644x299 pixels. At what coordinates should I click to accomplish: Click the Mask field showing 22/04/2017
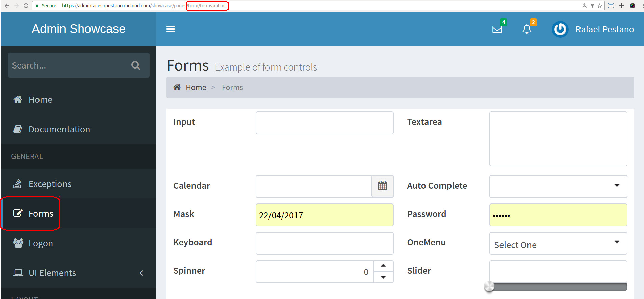pyautogui.click(x=325, y=215)
